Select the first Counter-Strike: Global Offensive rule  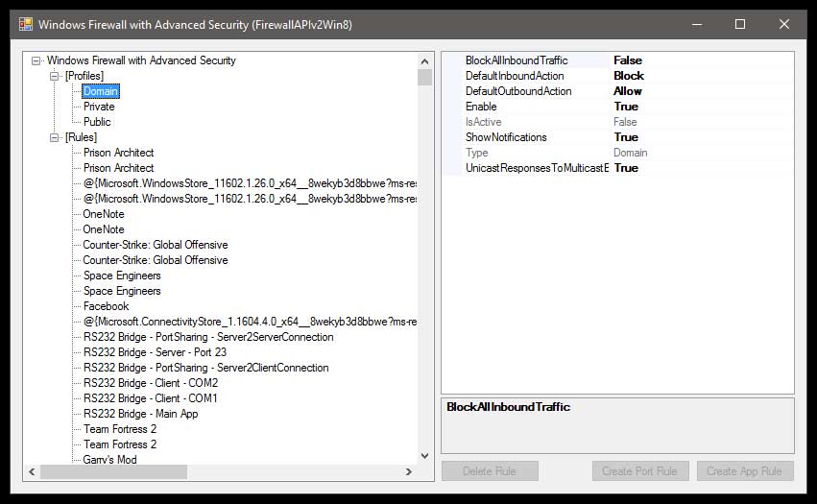pos(156,245)
